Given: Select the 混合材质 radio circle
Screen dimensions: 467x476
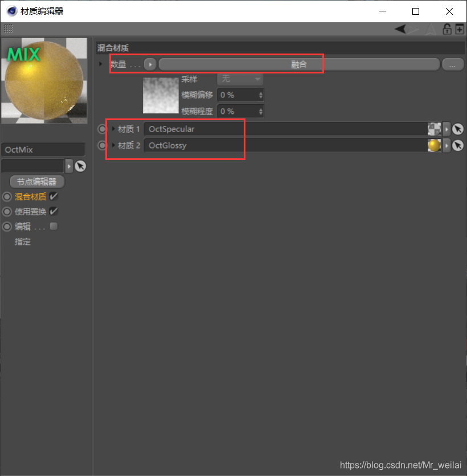Looking at the screenshot, I should point(7,196).
